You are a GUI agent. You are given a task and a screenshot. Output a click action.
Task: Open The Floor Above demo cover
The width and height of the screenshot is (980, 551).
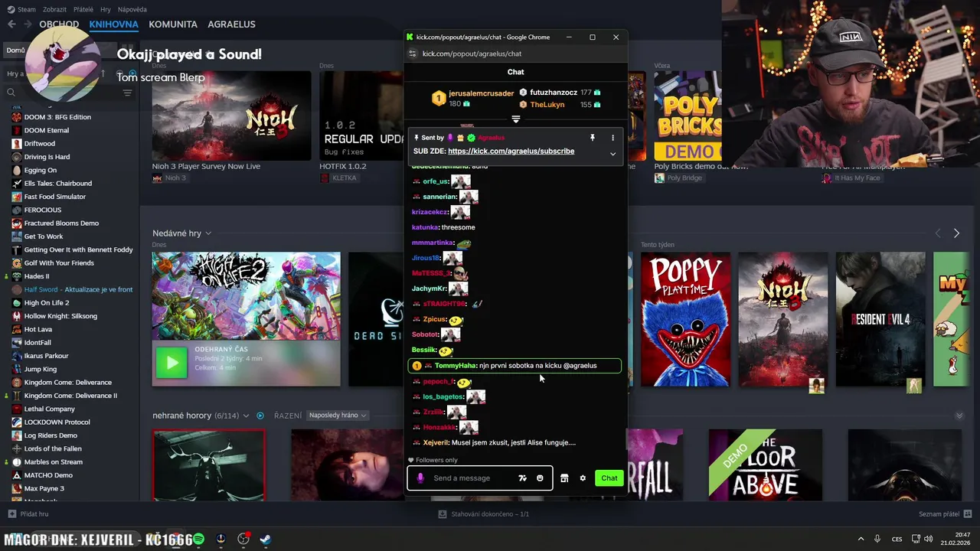tap(766, 465)
